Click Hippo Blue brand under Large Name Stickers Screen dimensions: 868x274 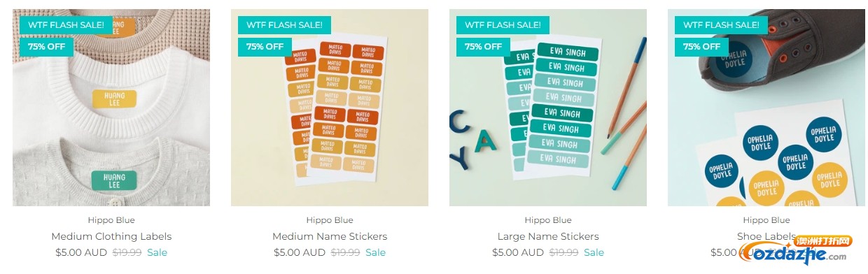pos(548,220)
